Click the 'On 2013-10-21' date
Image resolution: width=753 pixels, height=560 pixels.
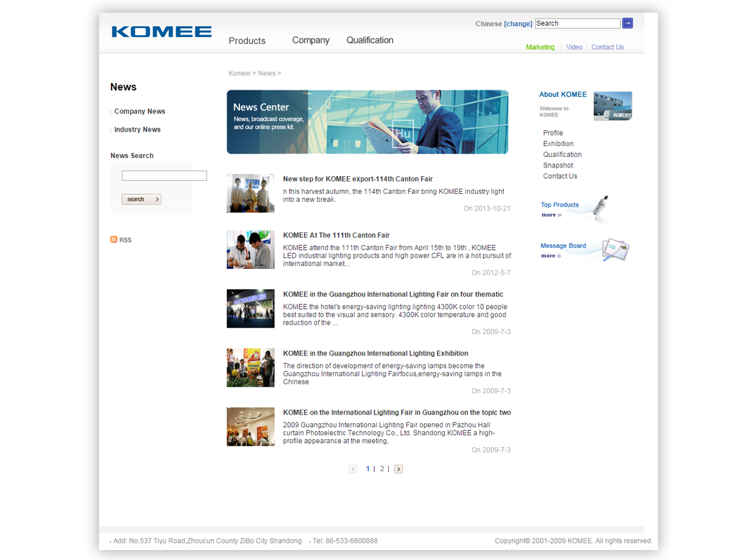(487, 209)
